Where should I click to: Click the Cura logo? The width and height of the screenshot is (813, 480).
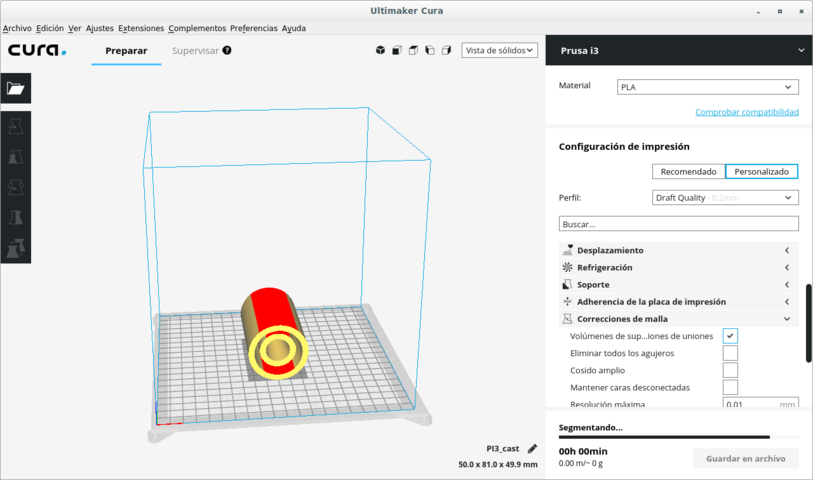[37, 50]
